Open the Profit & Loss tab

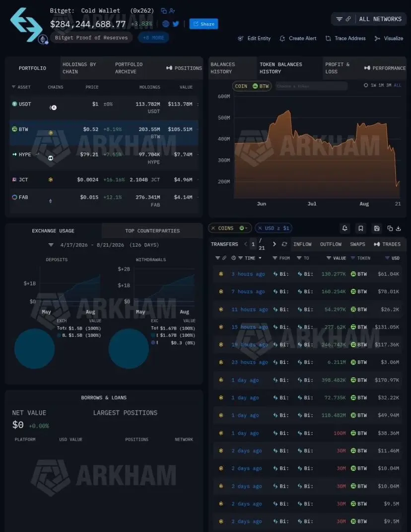tap(338, 68)
